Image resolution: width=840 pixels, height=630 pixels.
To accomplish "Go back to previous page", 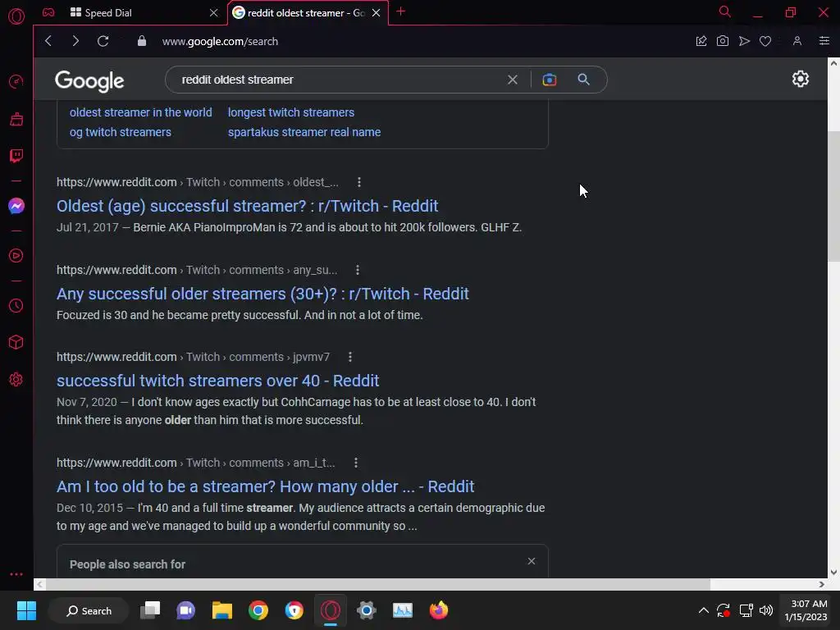I will (x=48, y=41).
